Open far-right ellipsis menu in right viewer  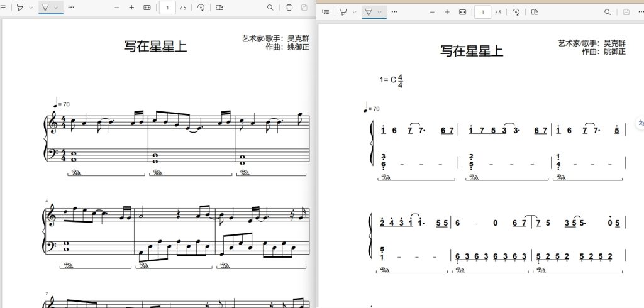(640, 13)
